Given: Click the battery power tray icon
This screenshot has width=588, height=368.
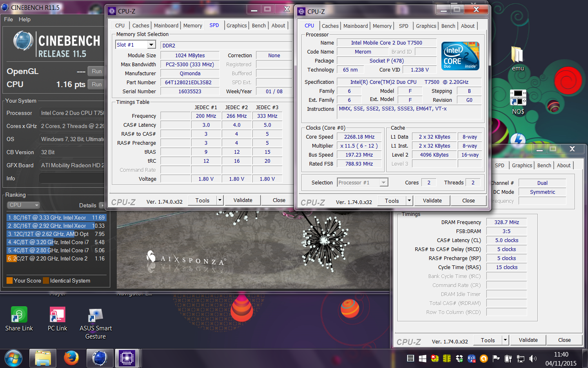Looking at the screenshot, I should coord(508,359).
